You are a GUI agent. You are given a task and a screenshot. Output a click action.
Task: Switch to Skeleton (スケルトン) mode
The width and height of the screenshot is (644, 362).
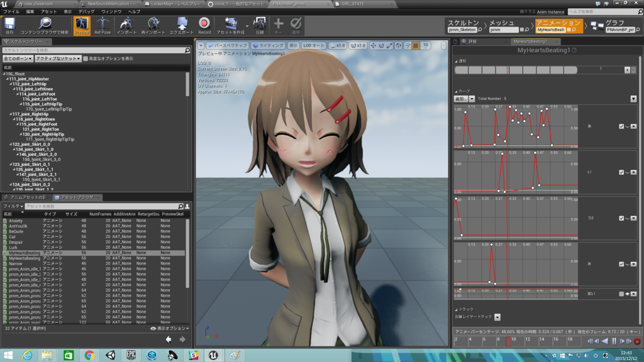(x=464, y=25)
